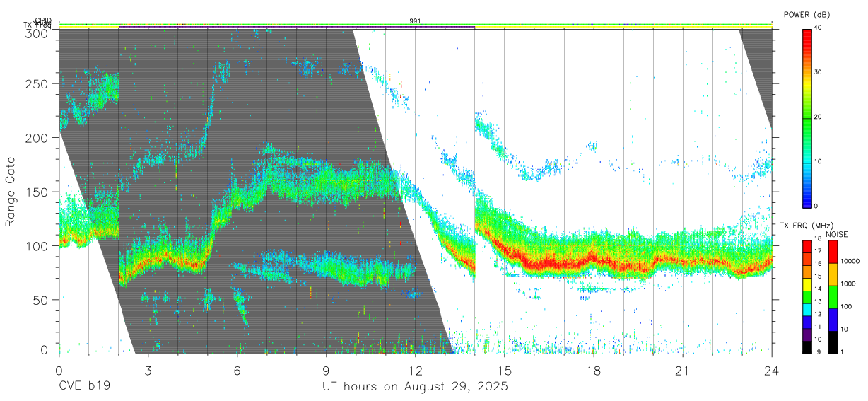Click the purple 10–11 MHz TX FRQ swatch
This screenshot has height=401, width=868.
[807, 334]
